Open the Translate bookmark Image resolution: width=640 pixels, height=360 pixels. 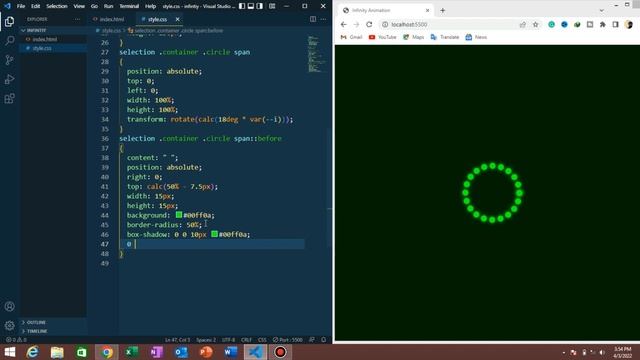pos(445,37)
